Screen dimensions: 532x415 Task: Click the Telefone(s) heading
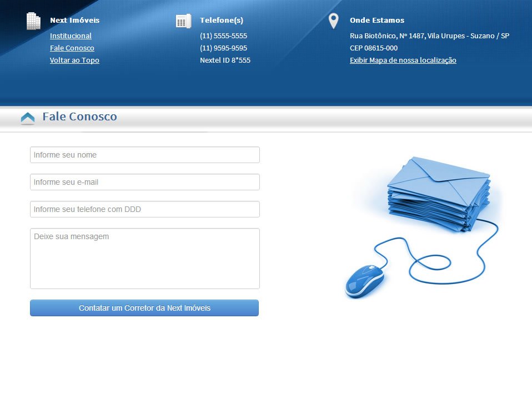click(x=221, y=21)
